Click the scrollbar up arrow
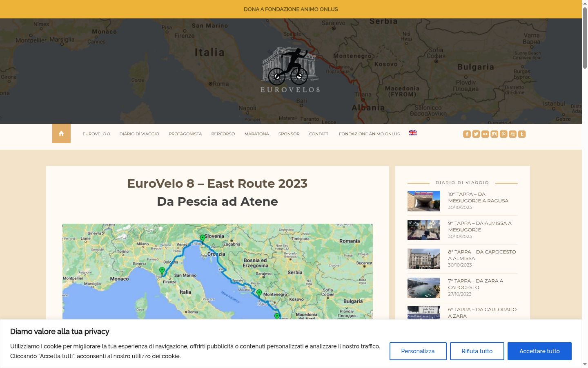The height and width of the screenshot is (368, 588). pos(585,3)
